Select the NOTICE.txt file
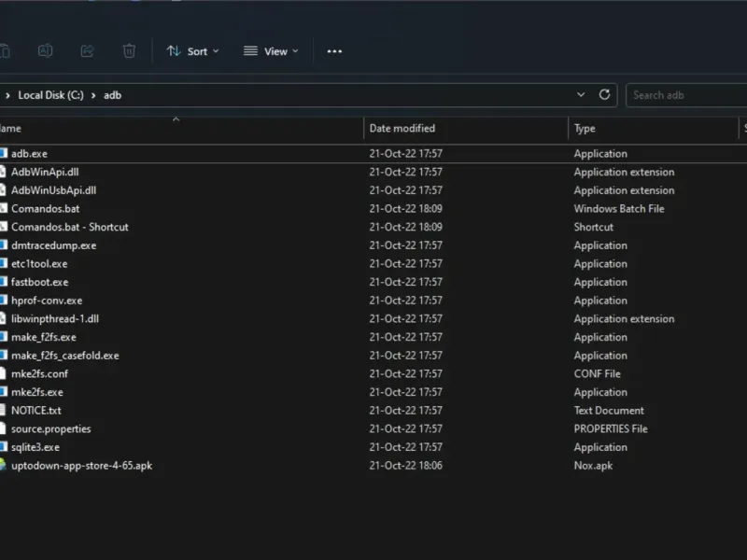 [36, 411]
